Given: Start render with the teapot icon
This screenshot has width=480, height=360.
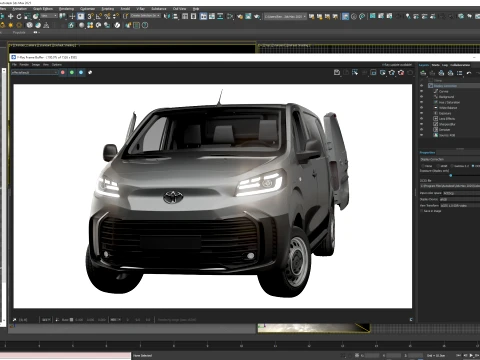Looking at the screenshot, I should [392, 72].
